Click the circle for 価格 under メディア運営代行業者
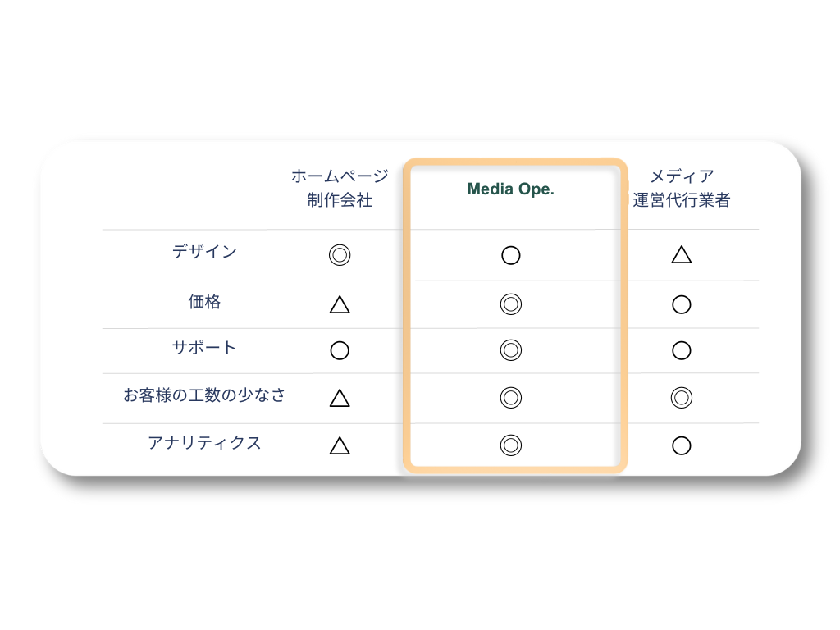 pyautogui.click(x=682, y=304)
